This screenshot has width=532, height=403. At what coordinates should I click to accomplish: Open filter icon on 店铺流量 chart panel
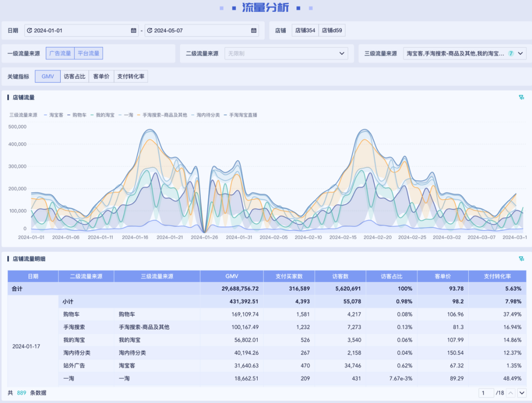521,97
